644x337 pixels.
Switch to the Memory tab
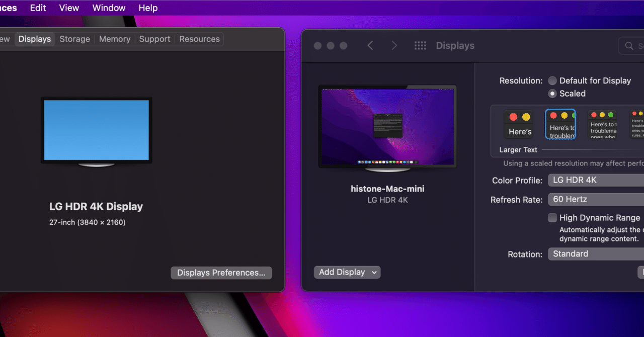click(115, 39)
